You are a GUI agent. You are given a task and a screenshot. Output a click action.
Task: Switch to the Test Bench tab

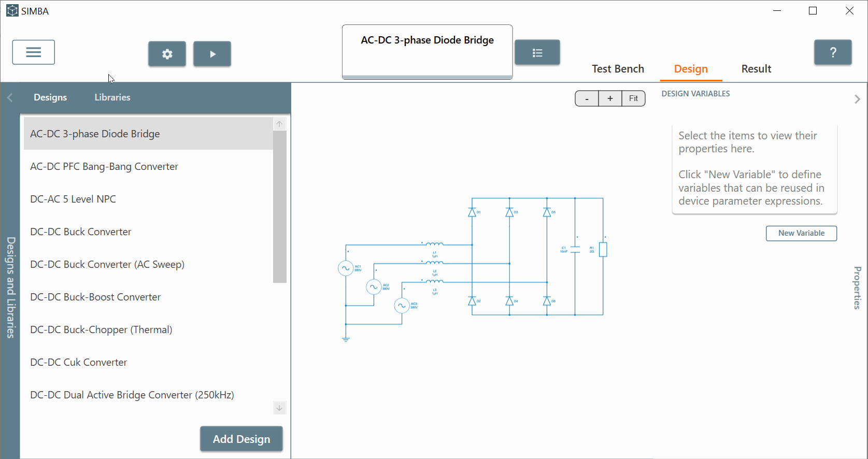click(x=618, y=69)
